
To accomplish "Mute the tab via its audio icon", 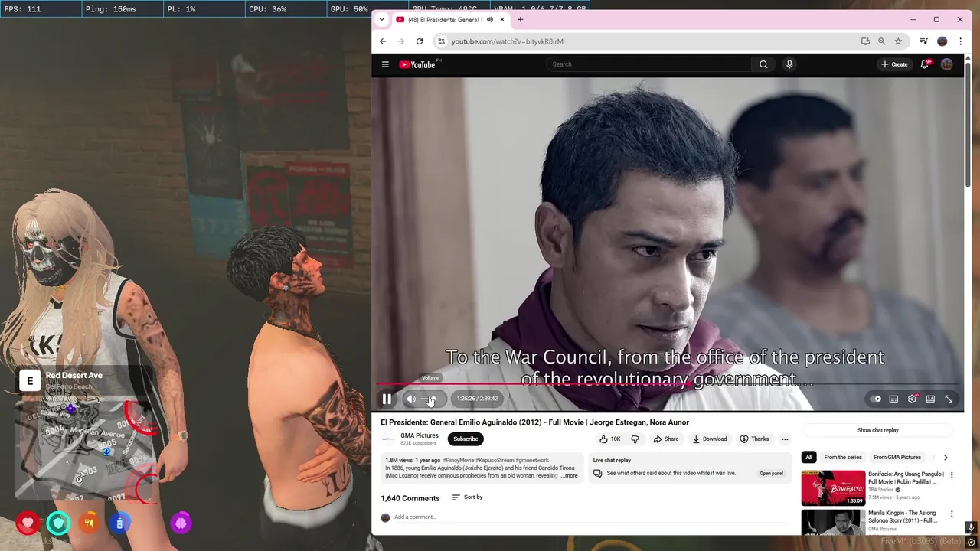I will [489, 19].
